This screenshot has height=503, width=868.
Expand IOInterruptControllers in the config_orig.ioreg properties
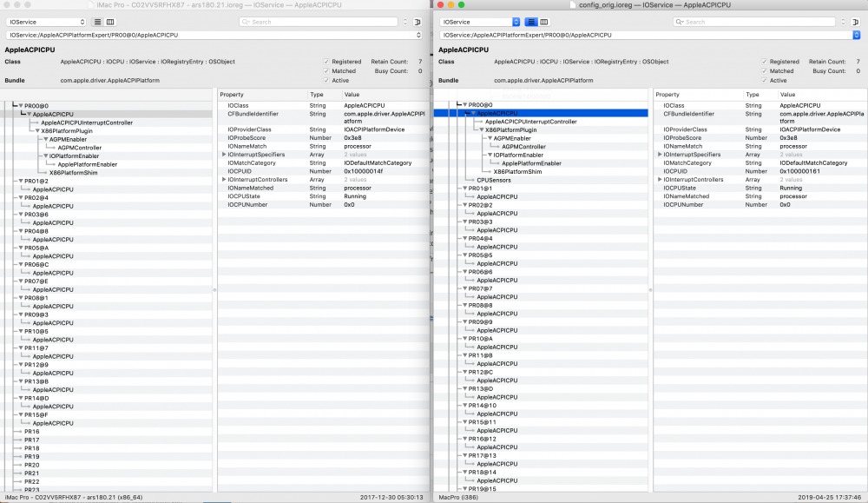(660, 180)
